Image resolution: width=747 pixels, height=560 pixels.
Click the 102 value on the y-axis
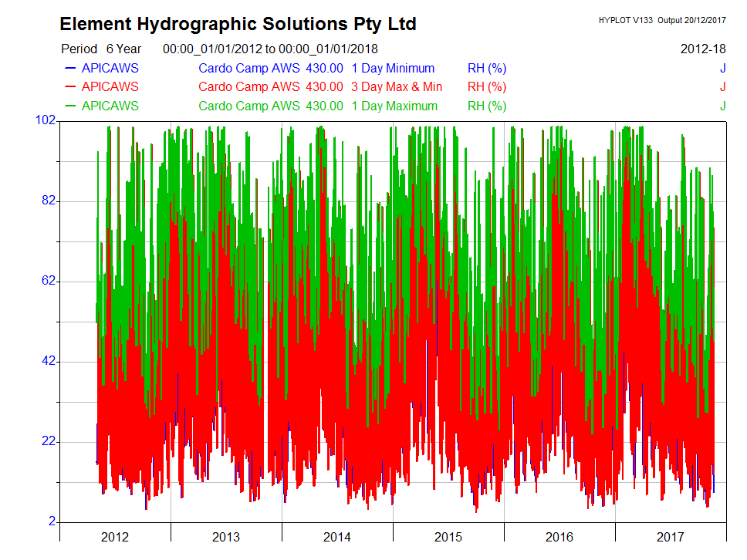coord(46,121)
